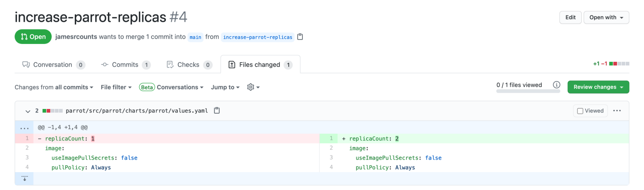
Task: Open diff settings gear menu
Action: 253,87
